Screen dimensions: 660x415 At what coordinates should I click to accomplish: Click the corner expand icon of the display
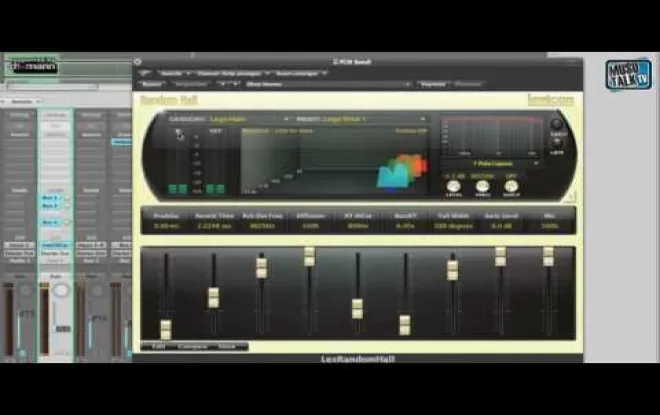572,196
